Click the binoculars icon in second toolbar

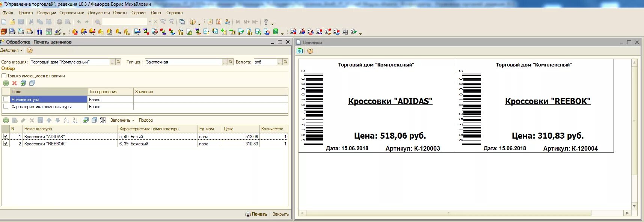(40, 32)
